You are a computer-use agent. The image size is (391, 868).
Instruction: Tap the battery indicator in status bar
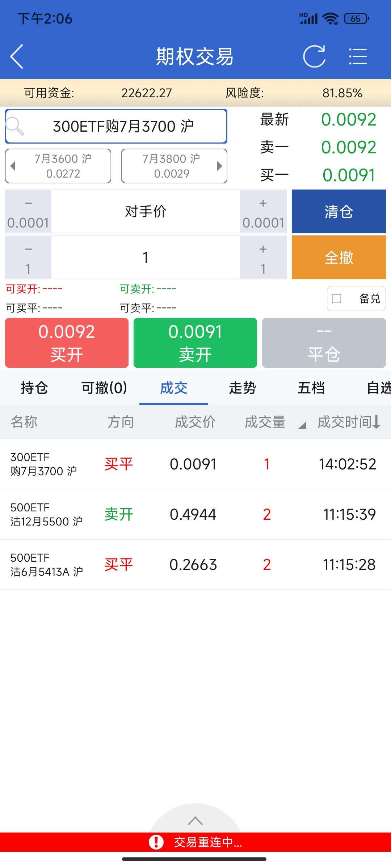357,18
